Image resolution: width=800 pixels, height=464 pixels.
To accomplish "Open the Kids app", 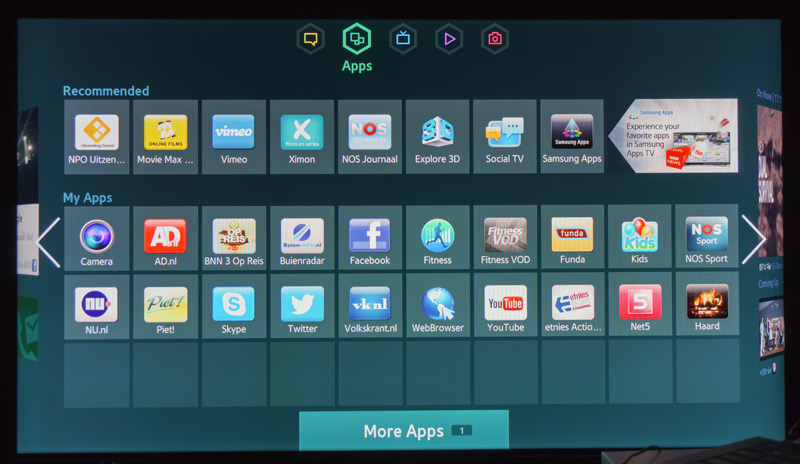I will click(x=640, y=236).
